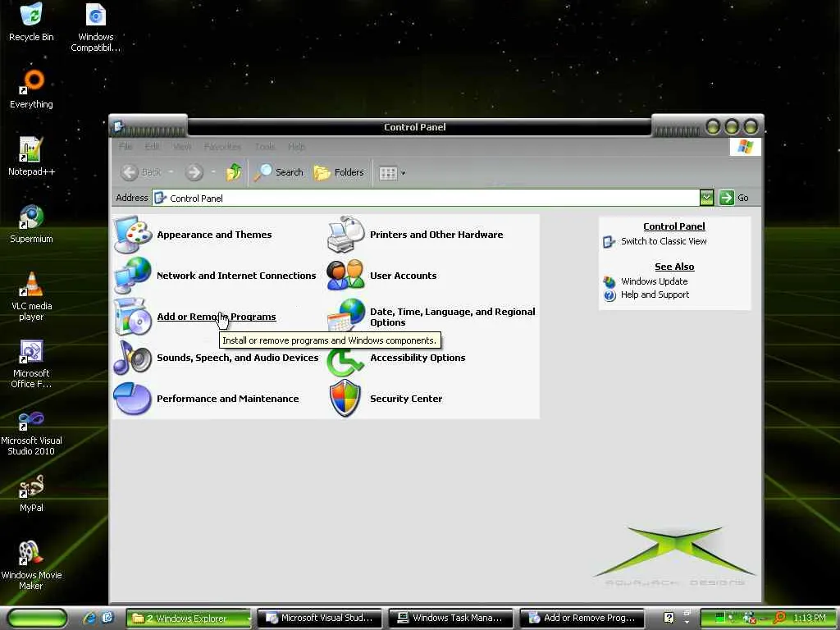840x630 pixels.
Task: Open the Security Center shield icon
Action: point(345,398)
